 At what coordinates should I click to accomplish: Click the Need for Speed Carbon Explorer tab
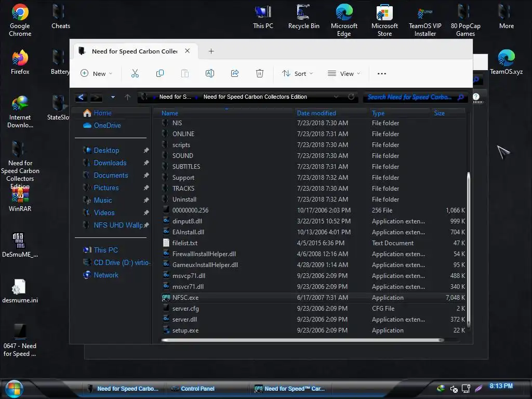coord(135,51)
